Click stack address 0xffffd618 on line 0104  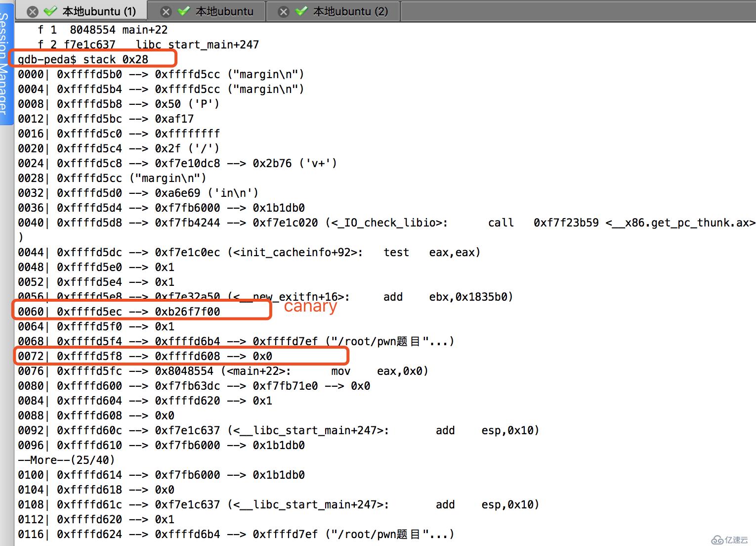pos(89,490)
